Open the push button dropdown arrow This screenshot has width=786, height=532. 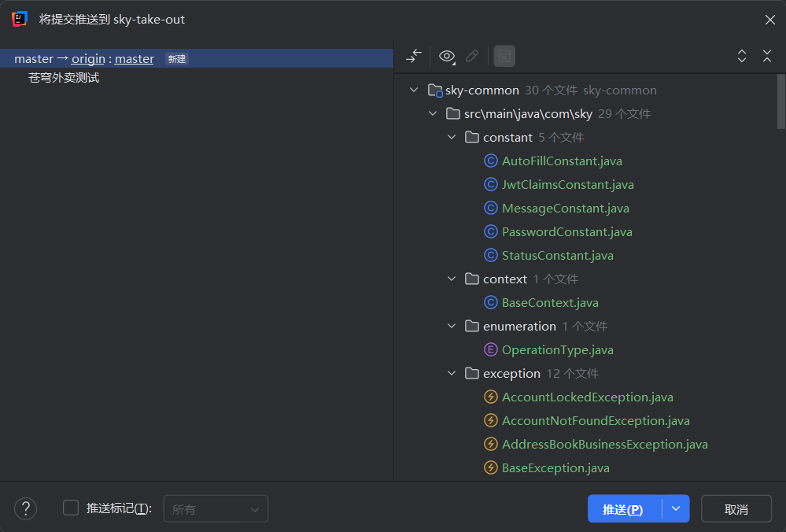(676, 509)
